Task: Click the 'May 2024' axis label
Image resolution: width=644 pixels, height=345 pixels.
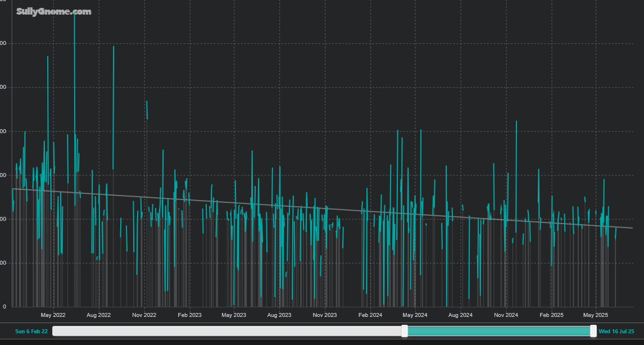Action: coord(415,315)
